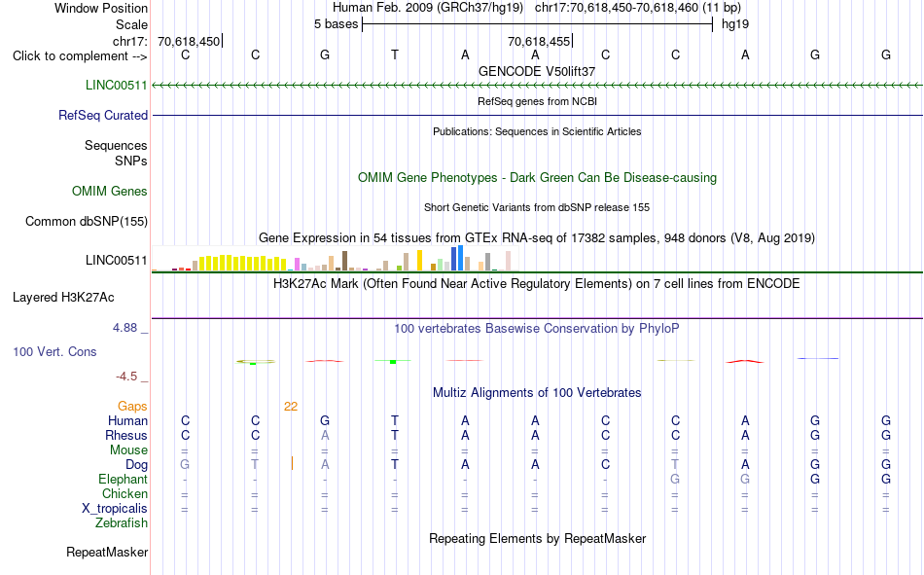Click the chr17: base position label

click(130, 41)
